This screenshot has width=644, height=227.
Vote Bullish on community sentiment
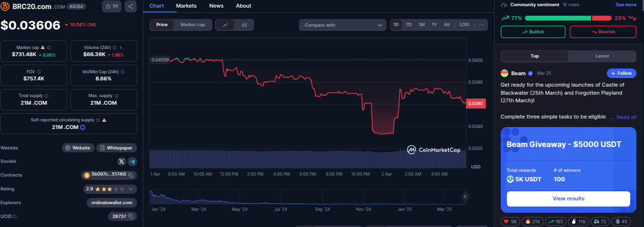pos(533,32)
